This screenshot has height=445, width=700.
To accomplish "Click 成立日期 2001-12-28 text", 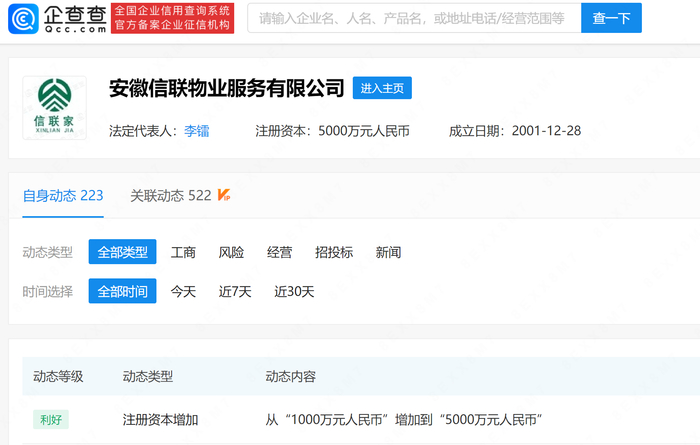I will click(x=515, y=131).
